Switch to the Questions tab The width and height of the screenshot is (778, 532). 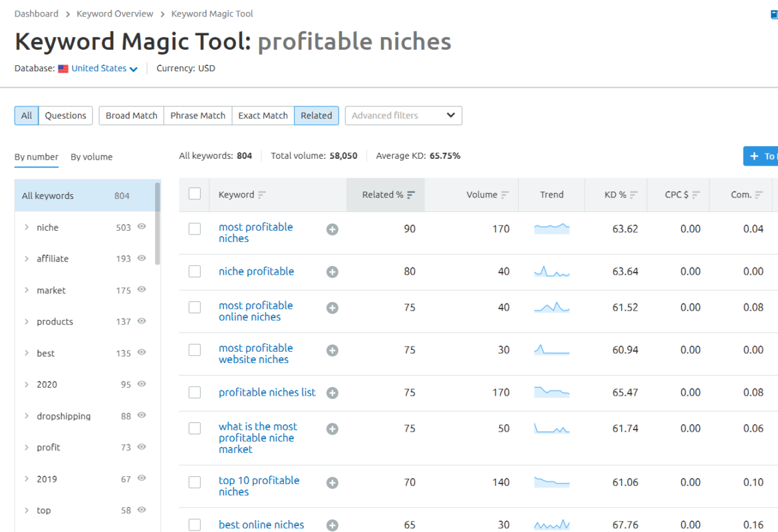[x=65, y=115]
